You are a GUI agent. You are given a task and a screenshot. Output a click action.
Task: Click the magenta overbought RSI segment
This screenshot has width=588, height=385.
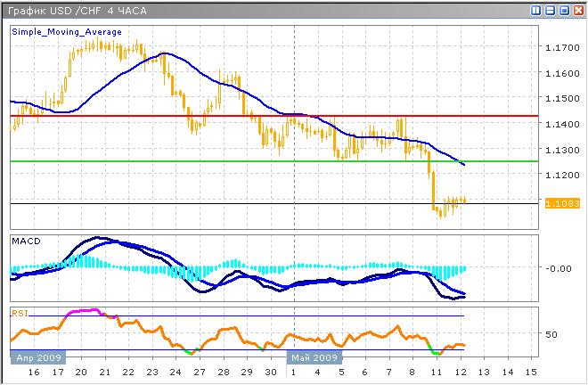(85, 310)
